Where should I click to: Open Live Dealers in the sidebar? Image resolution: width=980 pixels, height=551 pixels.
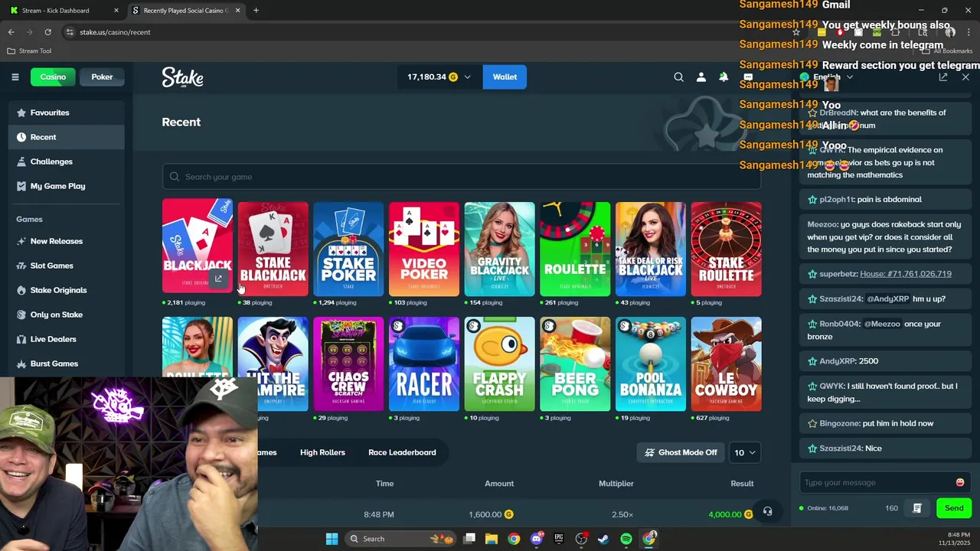coord(66,339)
